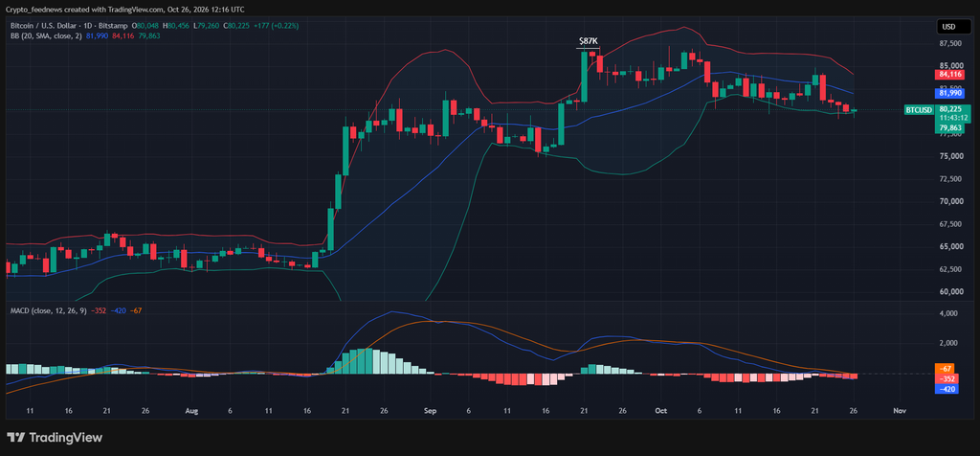
Task: Click the green 79,863 value in BB legend
Action: pos(148,35)
